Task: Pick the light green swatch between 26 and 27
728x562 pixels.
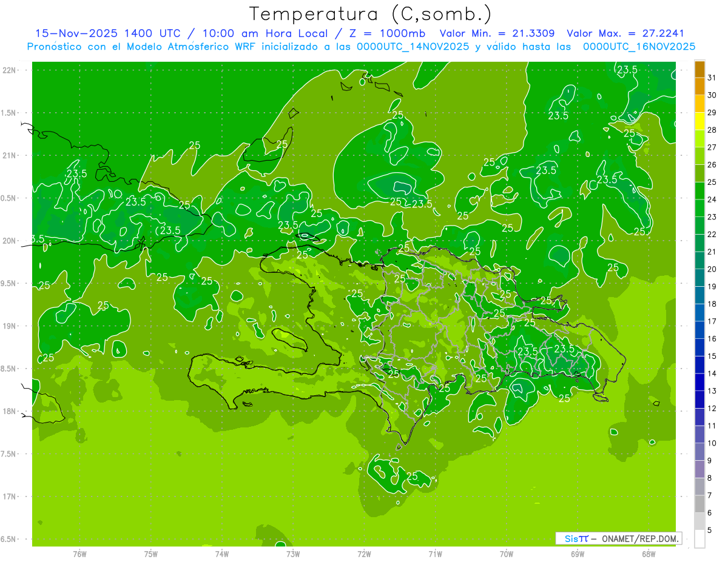Action: 699,156
